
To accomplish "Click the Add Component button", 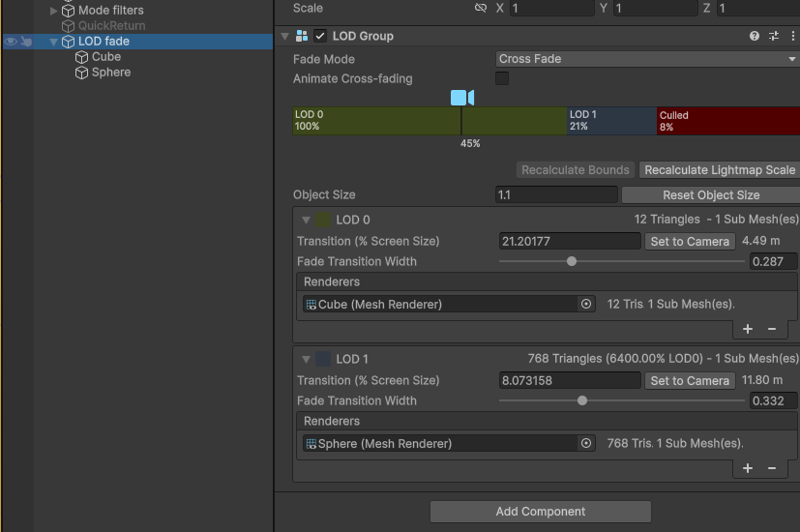I will (x=540, y=512).
